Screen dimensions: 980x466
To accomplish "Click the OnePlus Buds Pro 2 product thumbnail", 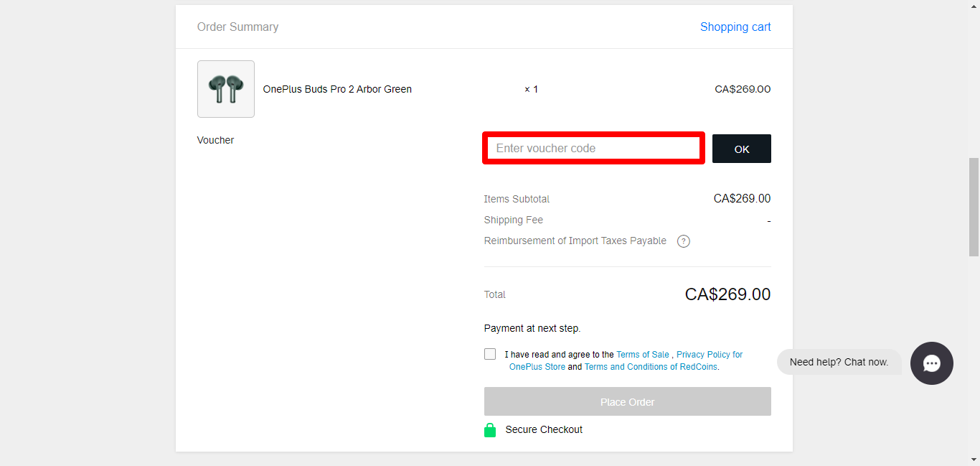I will pyautogui.click(x=226, y=89).
